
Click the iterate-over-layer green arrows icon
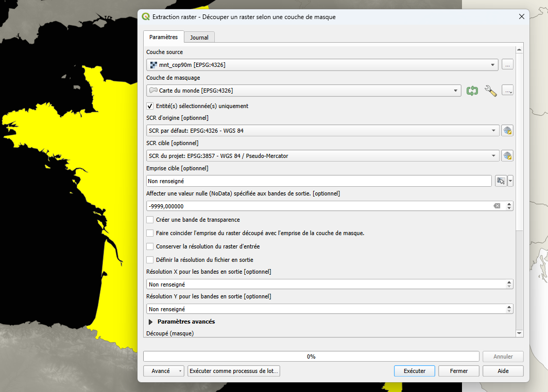pos(472,91)
